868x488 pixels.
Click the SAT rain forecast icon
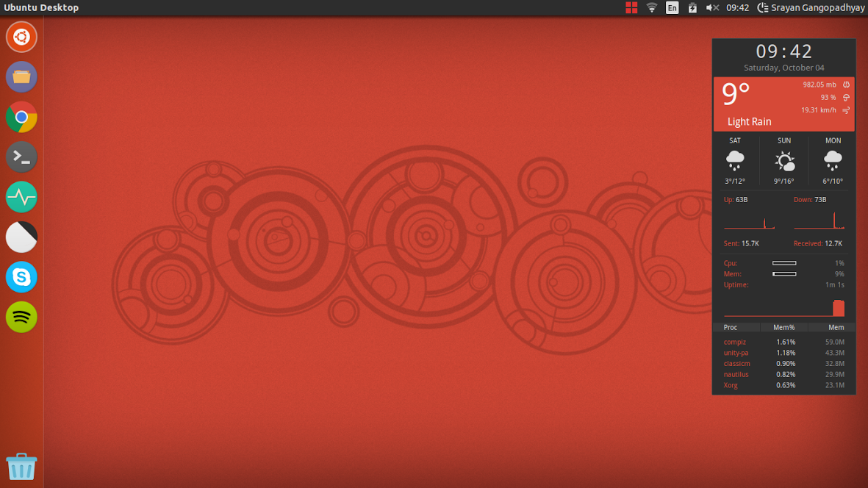click(735, 160)
